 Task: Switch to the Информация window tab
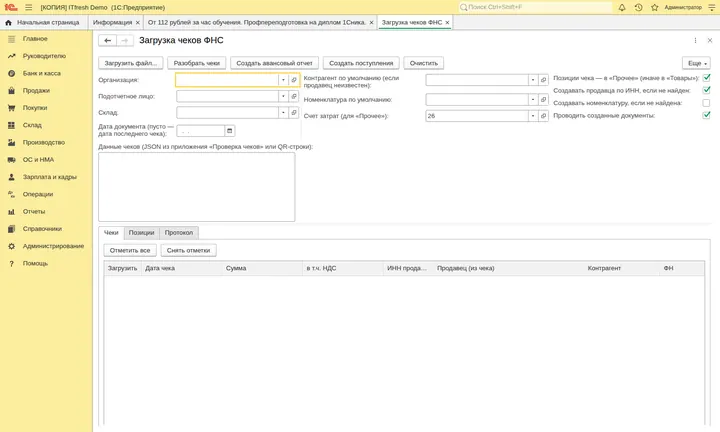coord(112,22)
